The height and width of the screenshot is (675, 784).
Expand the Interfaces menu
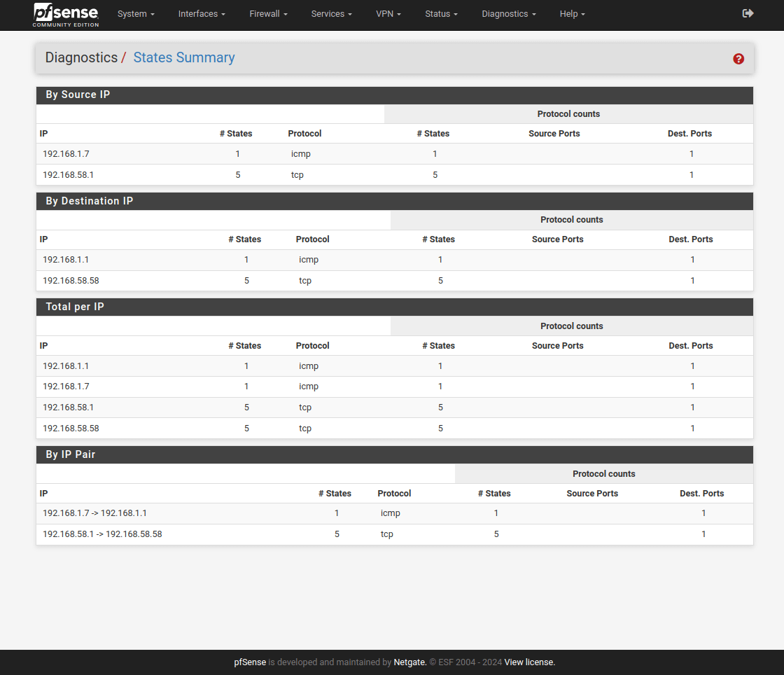point(202,14)
